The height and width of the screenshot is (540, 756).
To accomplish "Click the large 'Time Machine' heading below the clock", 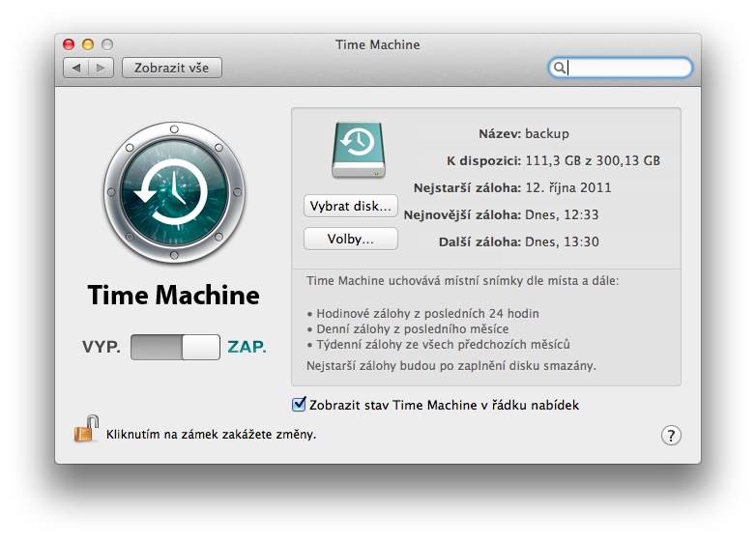I will [174, 295].
